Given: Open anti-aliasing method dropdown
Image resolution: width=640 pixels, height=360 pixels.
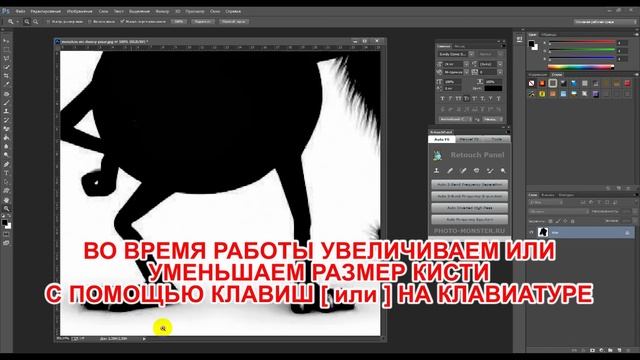Looking at the screenshot, I should pyautogui.click(x=493, y=119).
